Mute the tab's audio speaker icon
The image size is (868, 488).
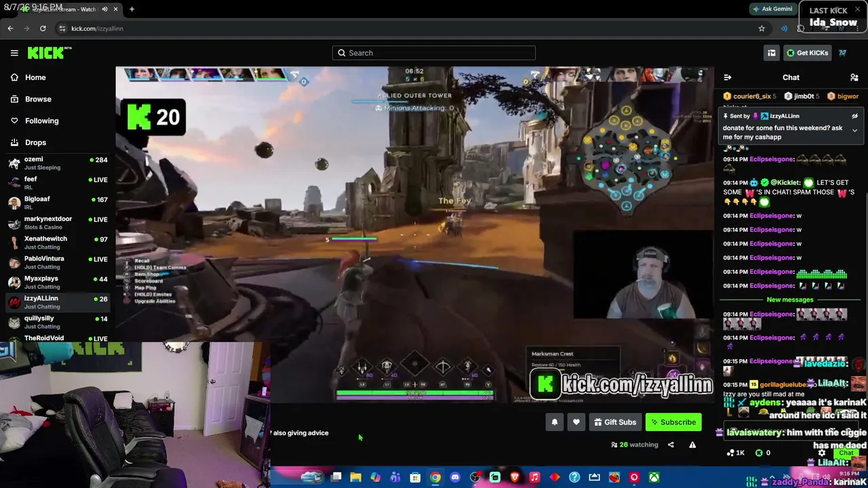(104, 9)
